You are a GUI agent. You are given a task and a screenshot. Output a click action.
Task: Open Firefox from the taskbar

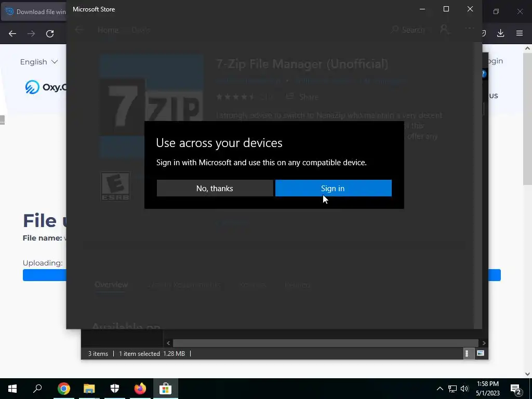tap(140, 389)
